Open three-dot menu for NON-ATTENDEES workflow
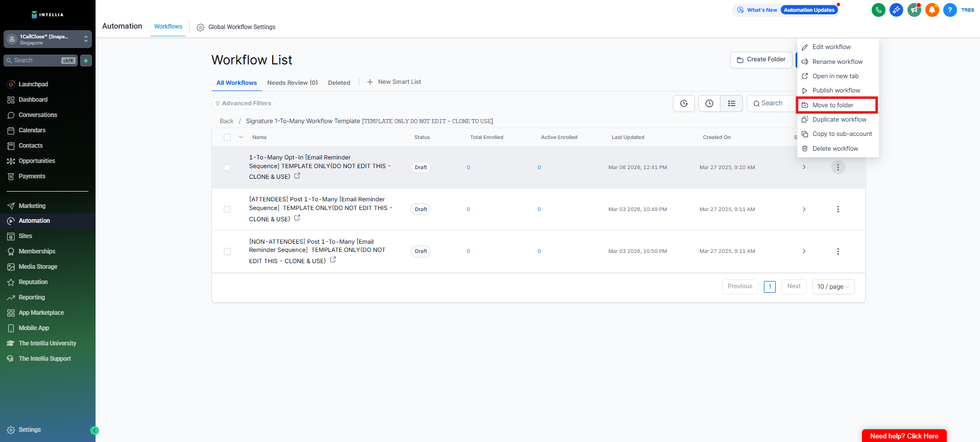 (x=838, y=251)
